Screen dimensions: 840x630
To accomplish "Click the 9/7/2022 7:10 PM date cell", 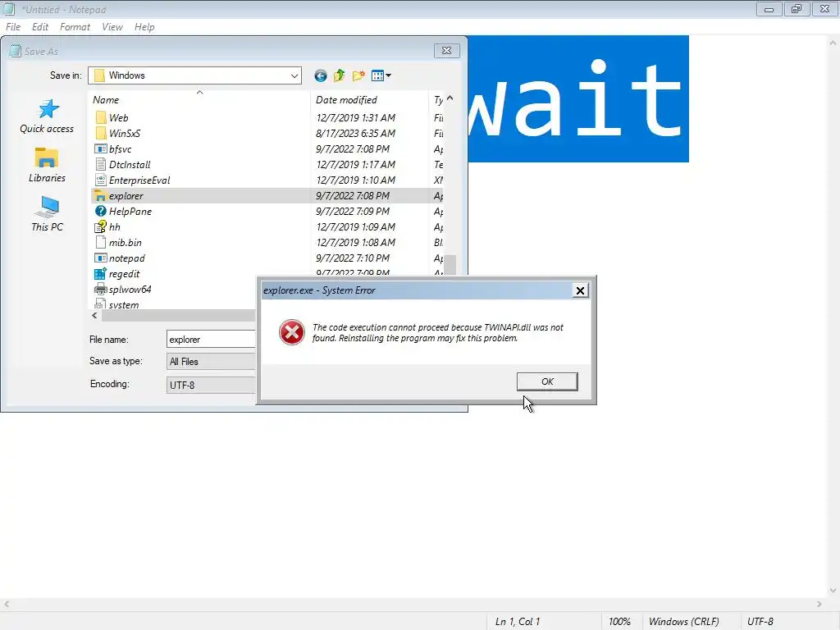I will pyautogui.click(x=353, y=258).
